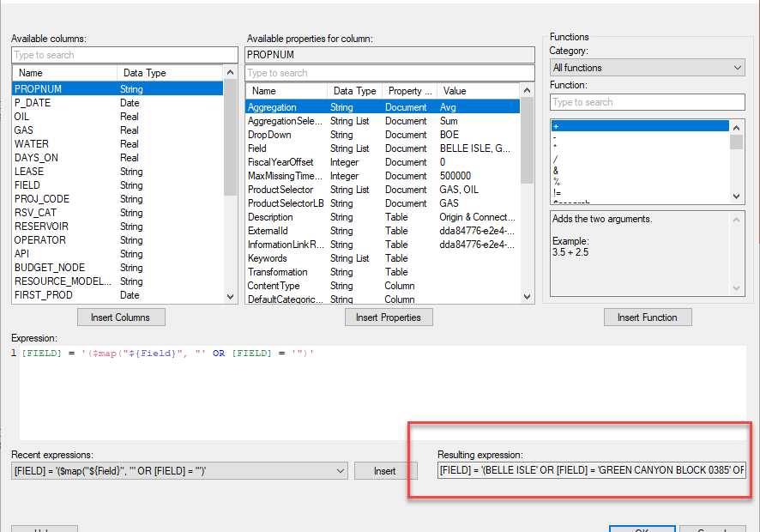The height and width of the screenshot is (532, 760).
Task: Select the WATER column row
Action: [x=118, y=144]
